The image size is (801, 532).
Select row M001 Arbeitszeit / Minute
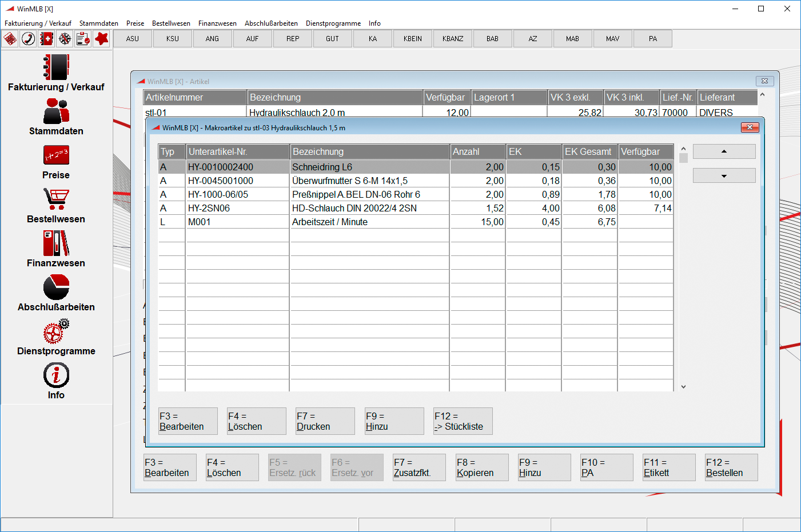point(416,222)
